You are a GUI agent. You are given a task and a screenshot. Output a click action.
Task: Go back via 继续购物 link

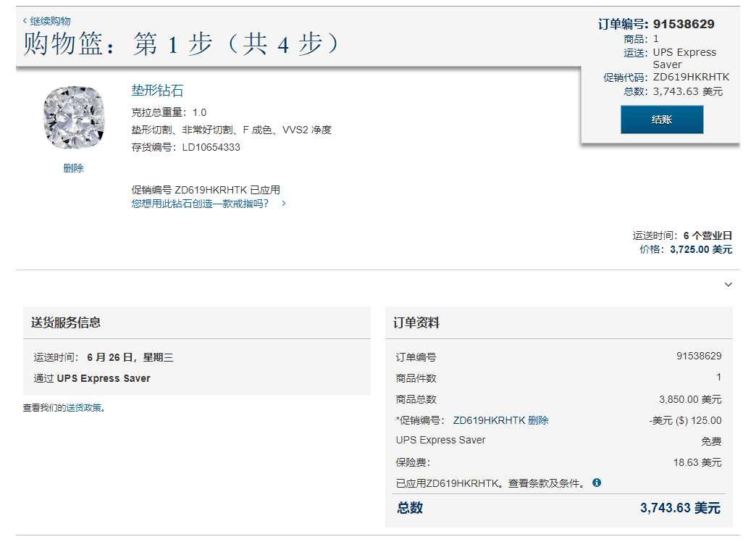[47, 21]
